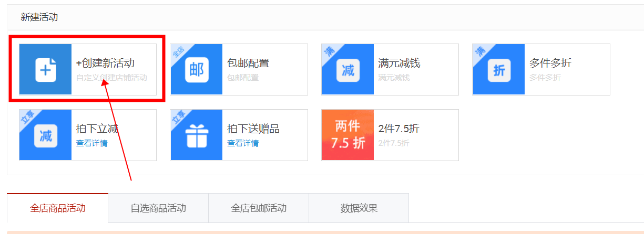Click the 邮 free-shipping icon
This screenshot has height=234, width=644.
[197, 69]
